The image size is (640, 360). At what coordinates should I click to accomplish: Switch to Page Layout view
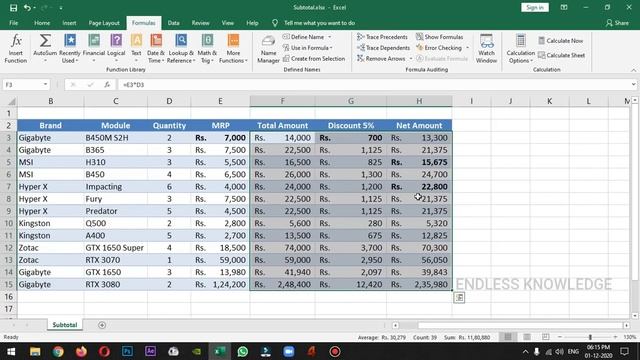pyautogui.click(x=527, y=337)
